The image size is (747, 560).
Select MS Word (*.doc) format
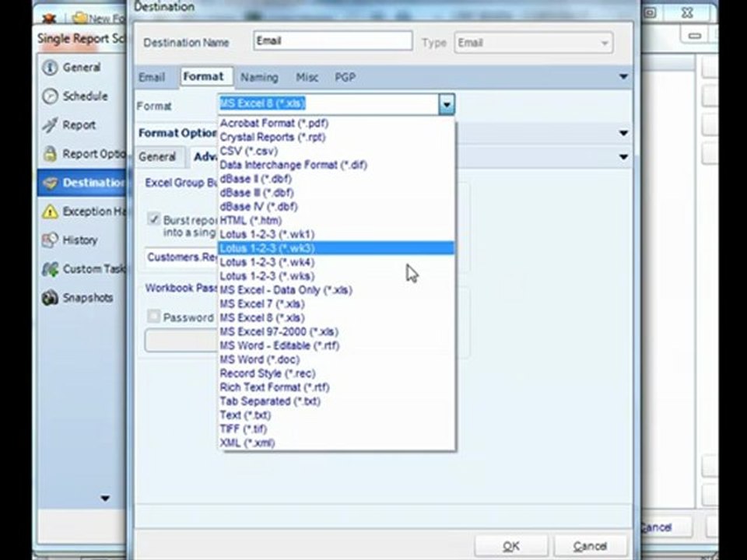click(336, 359)
